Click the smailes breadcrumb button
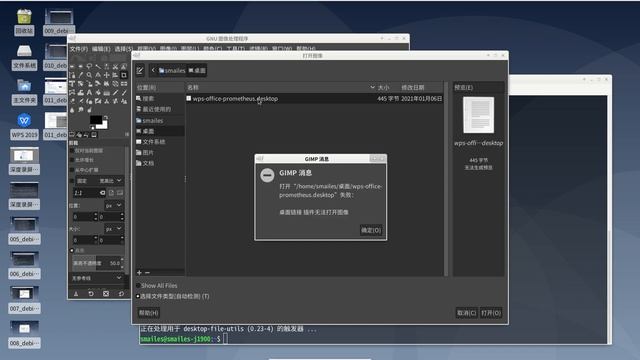The image size is (640, 360). point(172,71)
